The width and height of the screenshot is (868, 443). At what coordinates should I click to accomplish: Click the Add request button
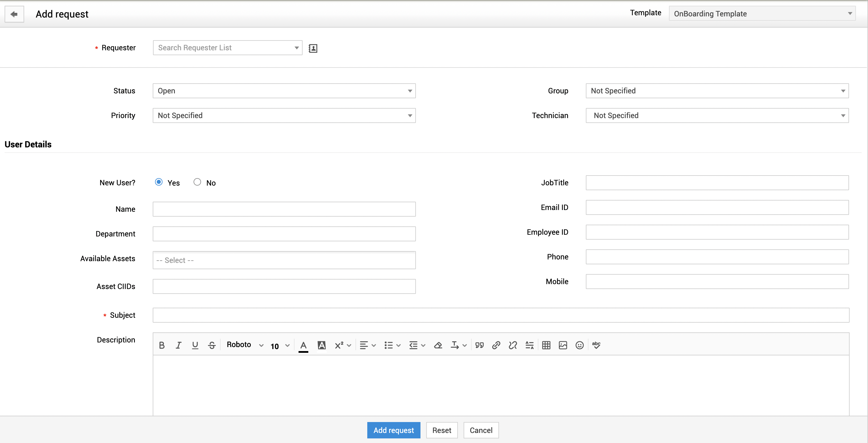[x=393, y=430]
